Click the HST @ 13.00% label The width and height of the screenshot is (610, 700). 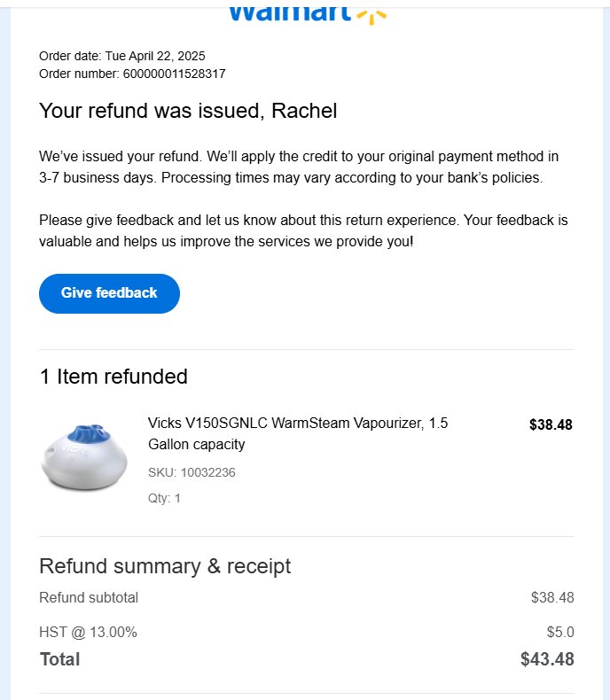[x=88, y=632]
